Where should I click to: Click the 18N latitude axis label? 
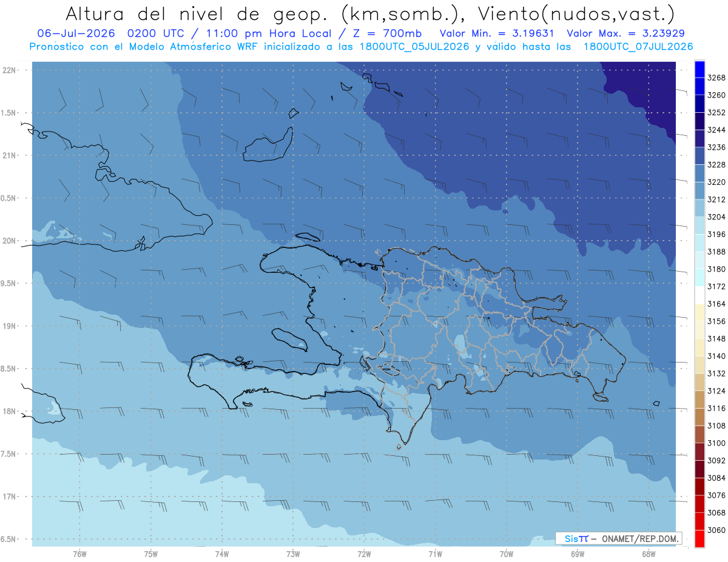(x=10, y=412)
